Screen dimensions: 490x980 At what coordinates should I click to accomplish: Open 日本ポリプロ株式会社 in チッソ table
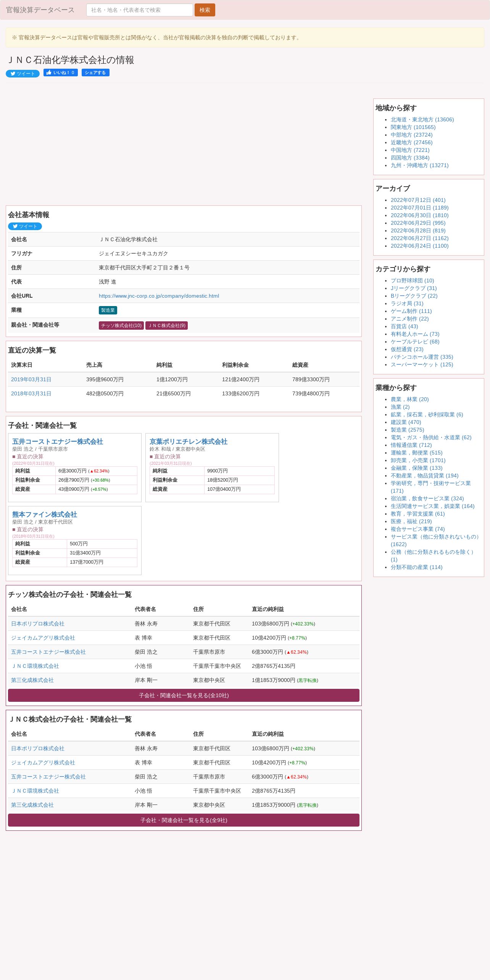coord(38,624)
